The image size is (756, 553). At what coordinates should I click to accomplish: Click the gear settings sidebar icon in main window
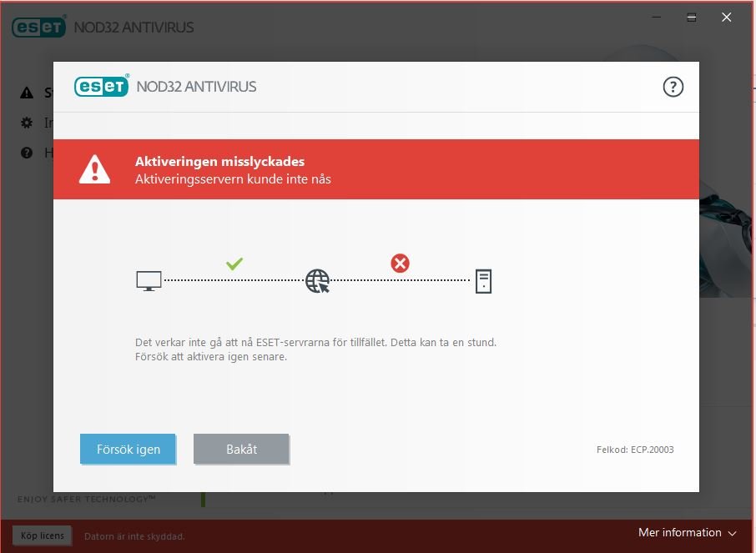click(x=27, y=123)
